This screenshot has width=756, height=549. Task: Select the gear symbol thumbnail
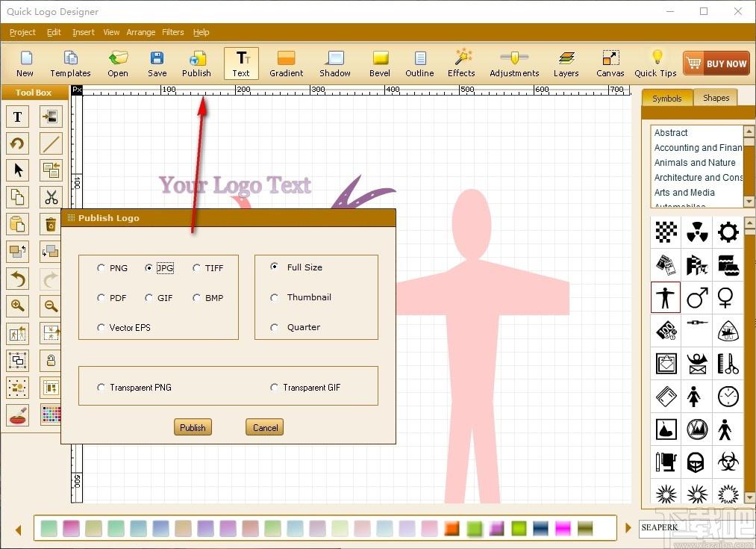pyautogui.click(x=728, y=232)
